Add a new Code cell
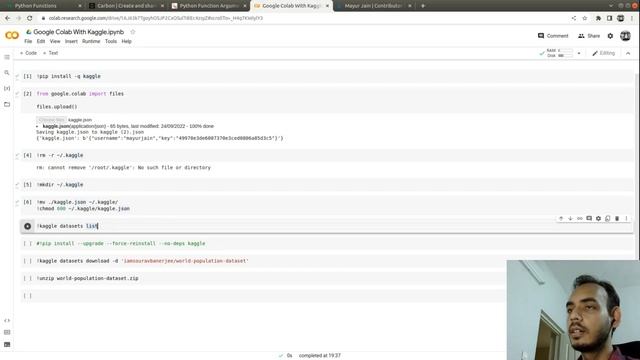The height and width of the screenshot is (360, 640). (28, 53)
